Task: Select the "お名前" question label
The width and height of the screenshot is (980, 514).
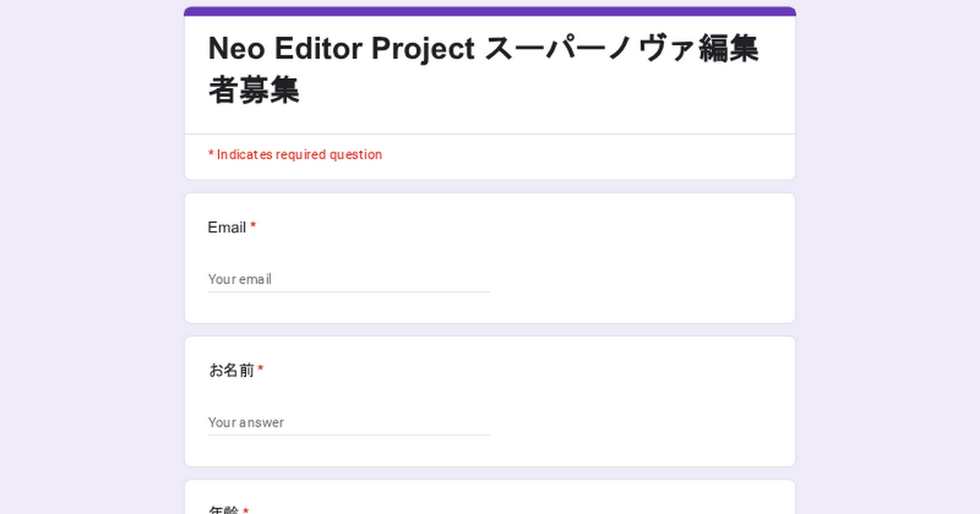Action: pyautogui.click(x=231, y=371)
